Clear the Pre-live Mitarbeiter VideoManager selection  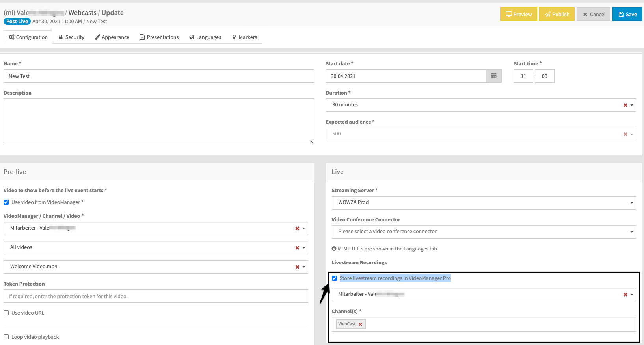[x=297, y=228]
